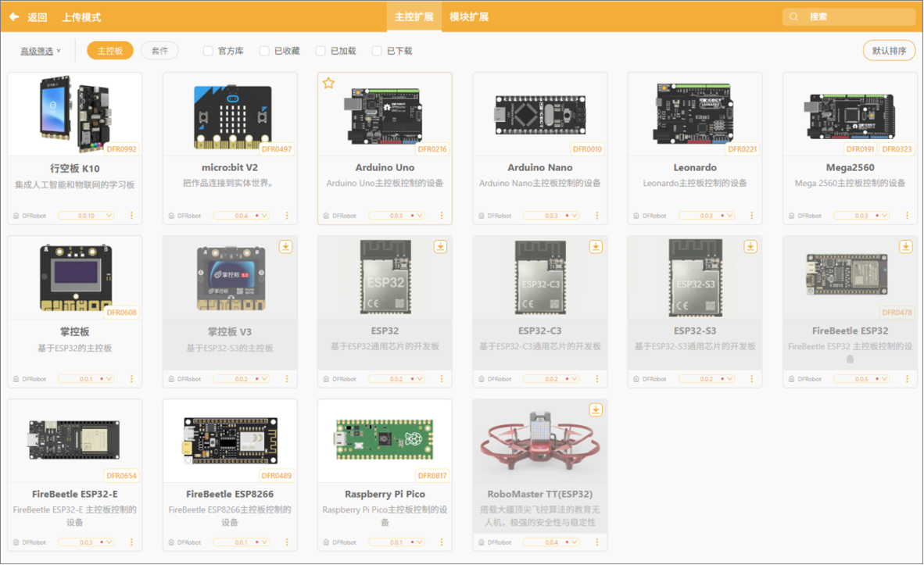The image size is (924, 565).
Task: Tick the 已下载 filter checkbox
Action: pyautogui.click(x=377, y=52)
